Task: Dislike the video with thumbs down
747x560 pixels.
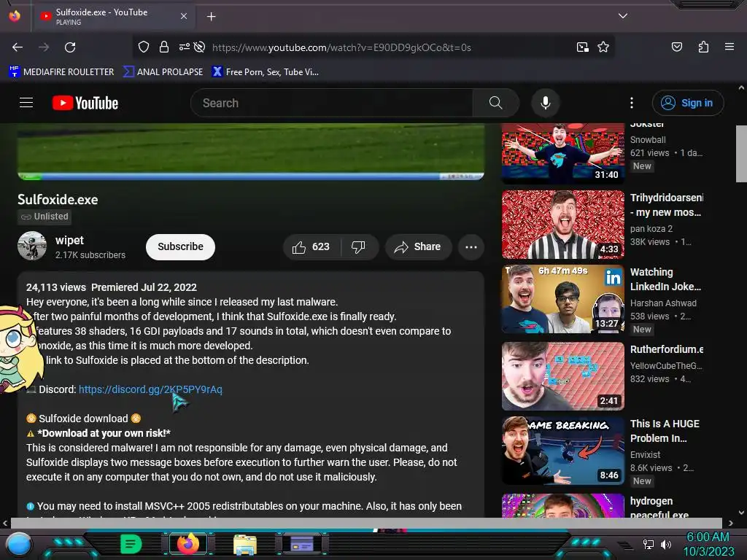Action: click(358, 246)
